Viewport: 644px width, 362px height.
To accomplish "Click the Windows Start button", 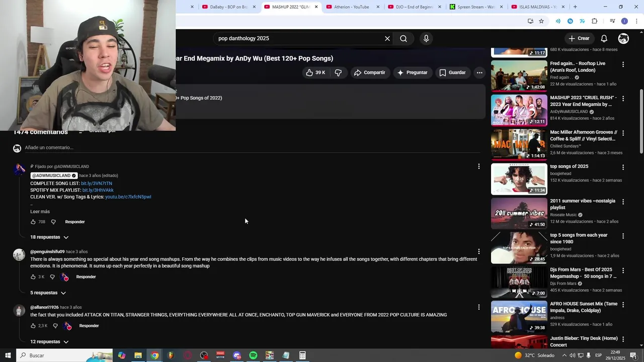I will [8, 355].
